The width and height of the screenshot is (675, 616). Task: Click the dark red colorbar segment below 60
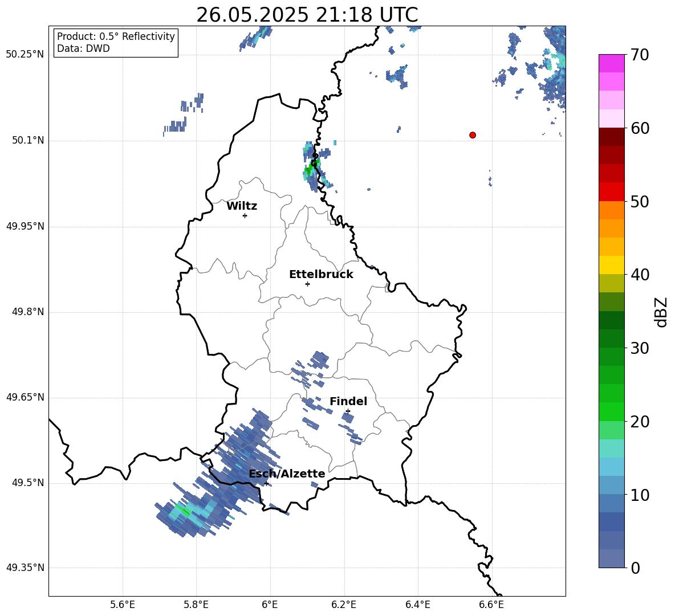click(x=612, y=137)
